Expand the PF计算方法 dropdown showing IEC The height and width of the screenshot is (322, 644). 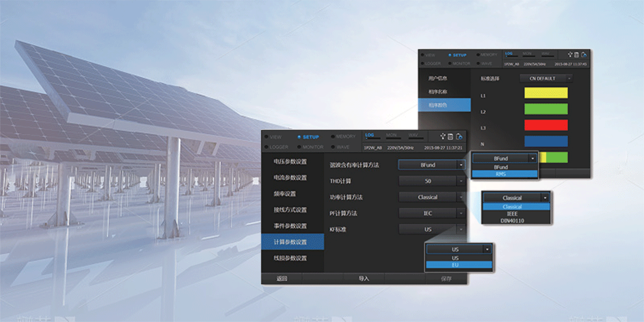coord(431,214)
